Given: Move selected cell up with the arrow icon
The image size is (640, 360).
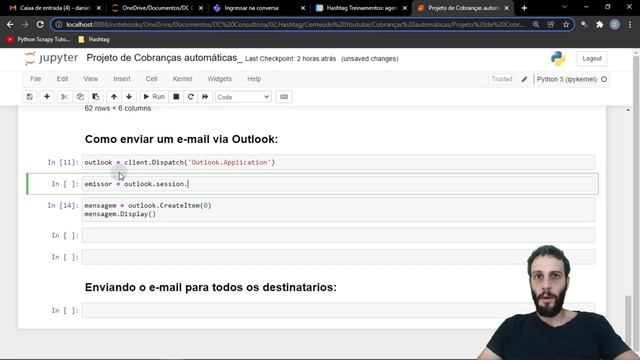Looking at the screenshot, I should coord(114,97).
